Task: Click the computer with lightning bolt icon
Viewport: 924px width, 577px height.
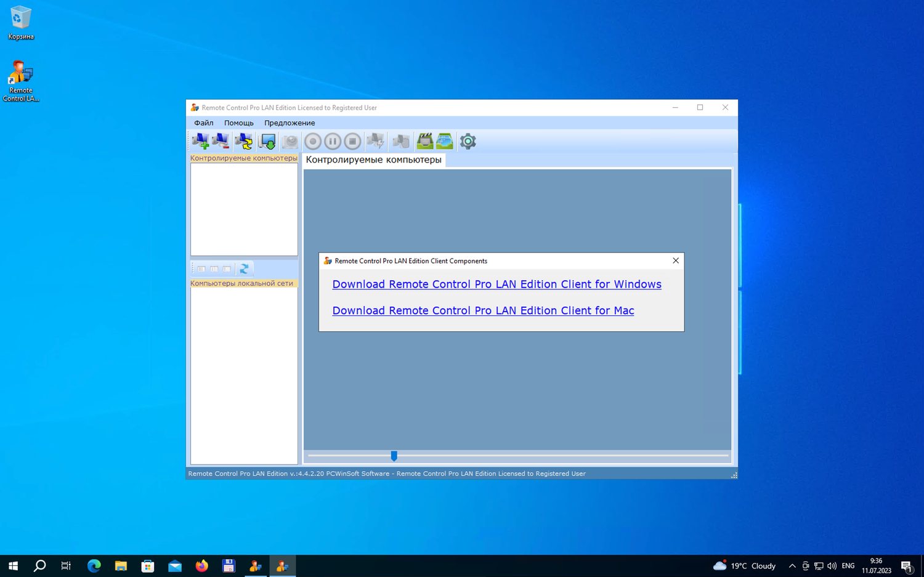Action: (375, 141)
